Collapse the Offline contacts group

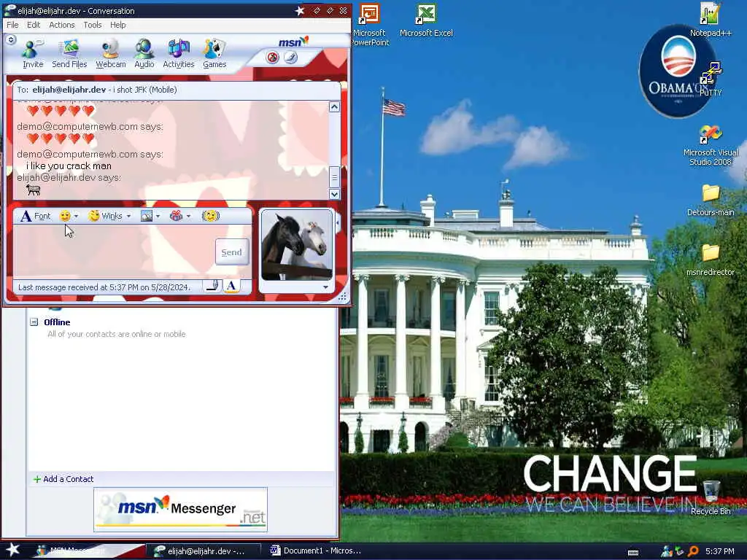coord(34,322)
